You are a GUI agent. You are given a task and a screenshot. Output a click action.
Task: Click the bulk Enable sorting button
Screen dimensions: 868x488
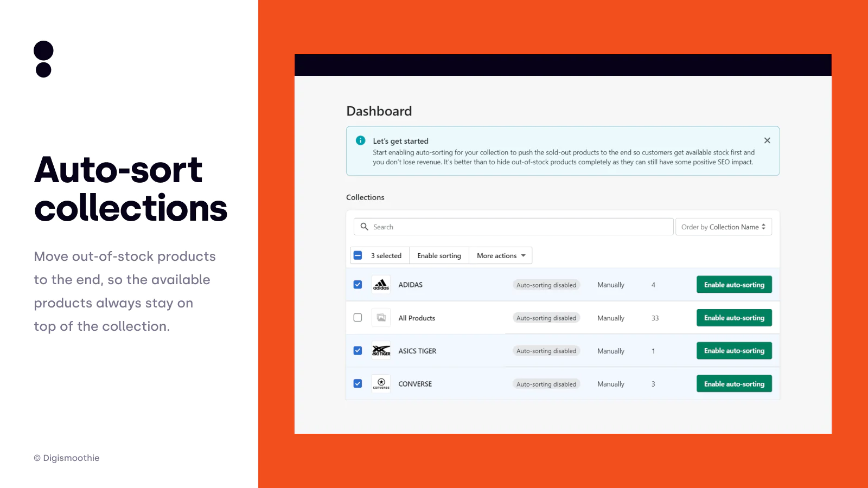coord(439,255)
